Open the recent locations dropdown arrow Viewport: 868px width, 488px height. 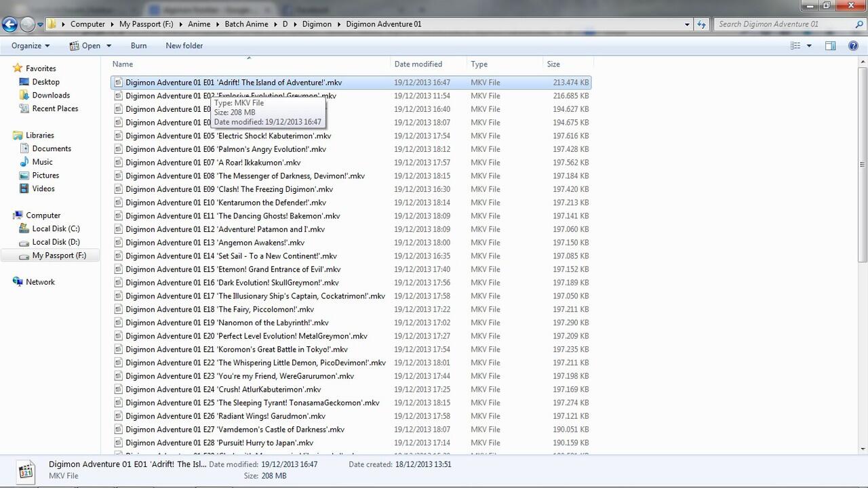41,24
